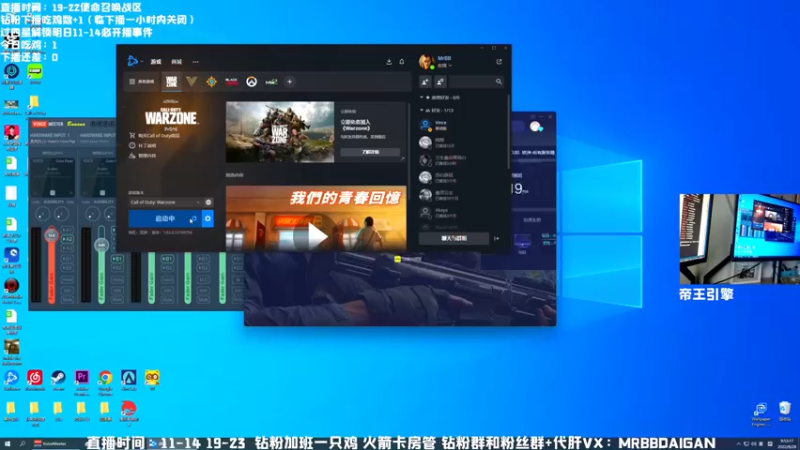
Task: Open Adobe Premiere Pro desktop shortcut
Action: (82, 382)
